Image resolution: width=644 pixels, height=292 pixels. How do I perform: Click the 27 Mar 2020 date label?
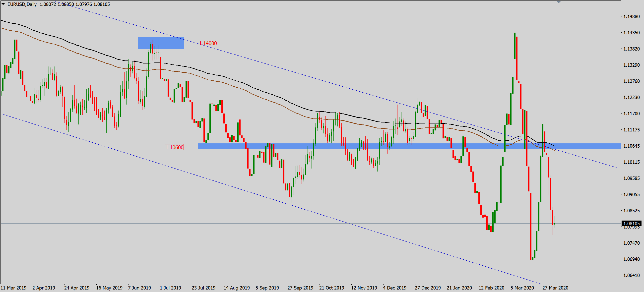point(555,288)
